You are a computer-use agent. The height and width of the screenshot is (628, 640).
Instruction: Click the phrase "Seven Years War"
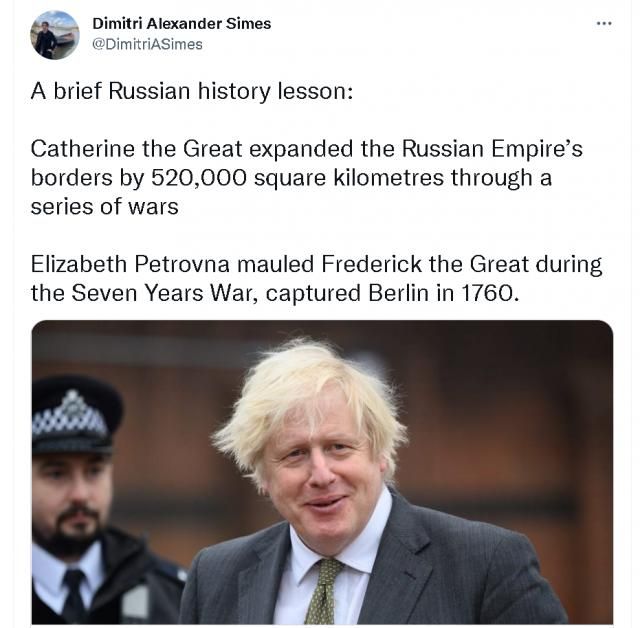tap(164, 293)
